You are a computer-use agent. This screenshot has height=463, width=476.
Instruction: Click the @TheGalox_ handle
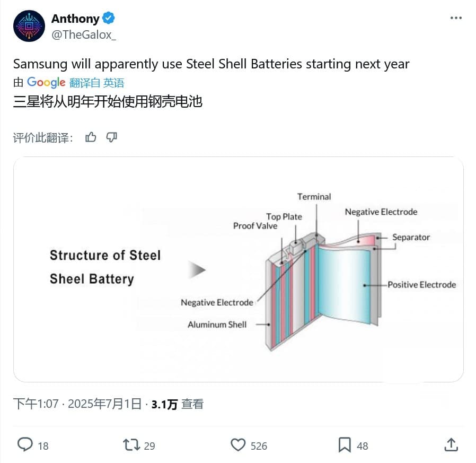[x=83, y=34]
